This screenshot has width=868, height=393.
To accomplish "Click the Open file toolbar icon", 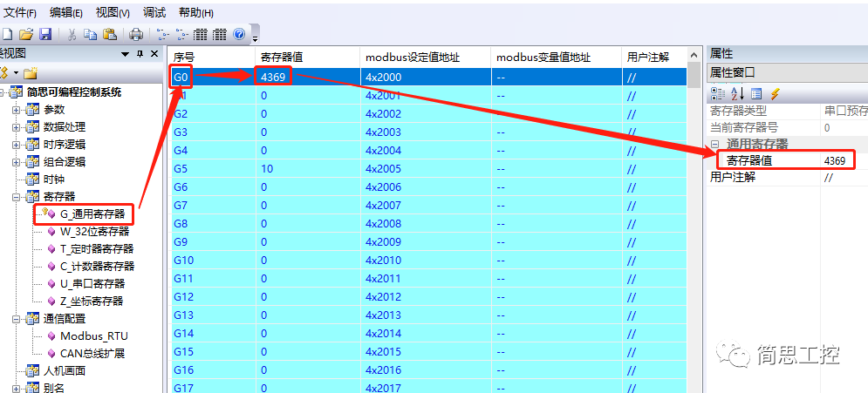I will pyautogui.click(x=25, y=34).
